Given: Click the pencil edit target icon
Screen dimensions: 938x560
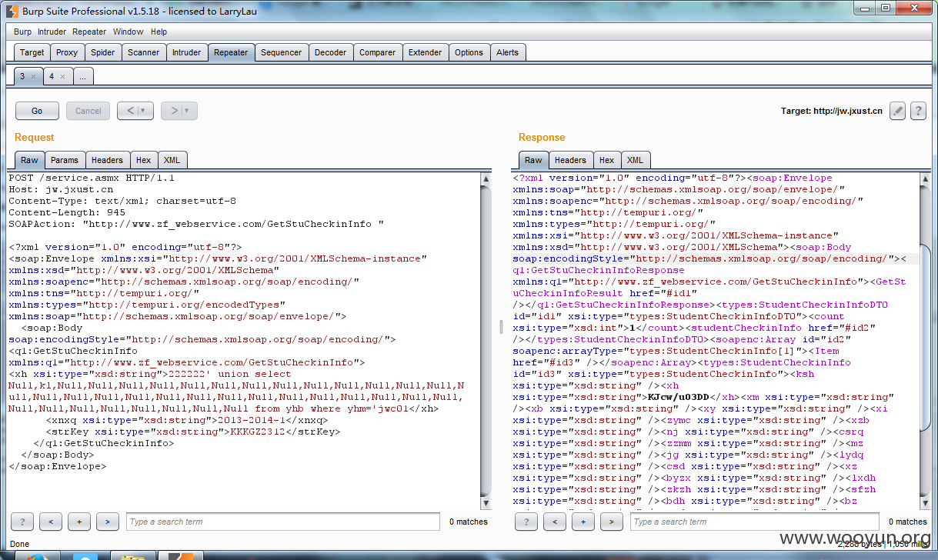Looking at the screenshot, I should [x=897, y=111].
